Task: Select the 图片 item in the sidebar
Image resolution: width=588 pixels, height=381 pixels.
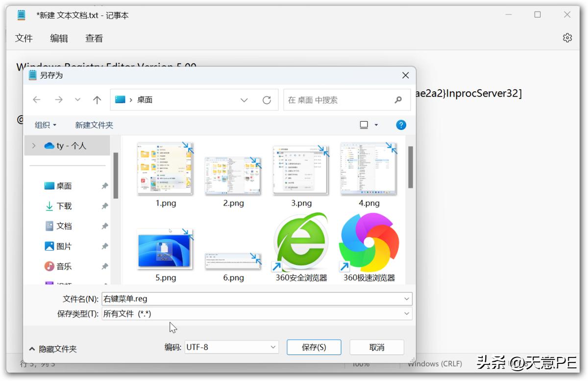Action: tap(63, 246)
